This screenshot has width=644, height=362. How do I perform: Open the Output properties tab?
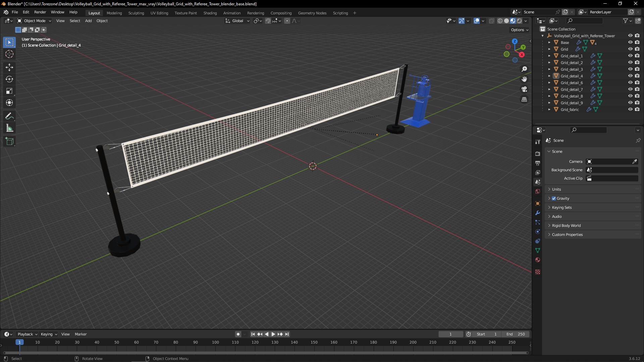(538, 163)
